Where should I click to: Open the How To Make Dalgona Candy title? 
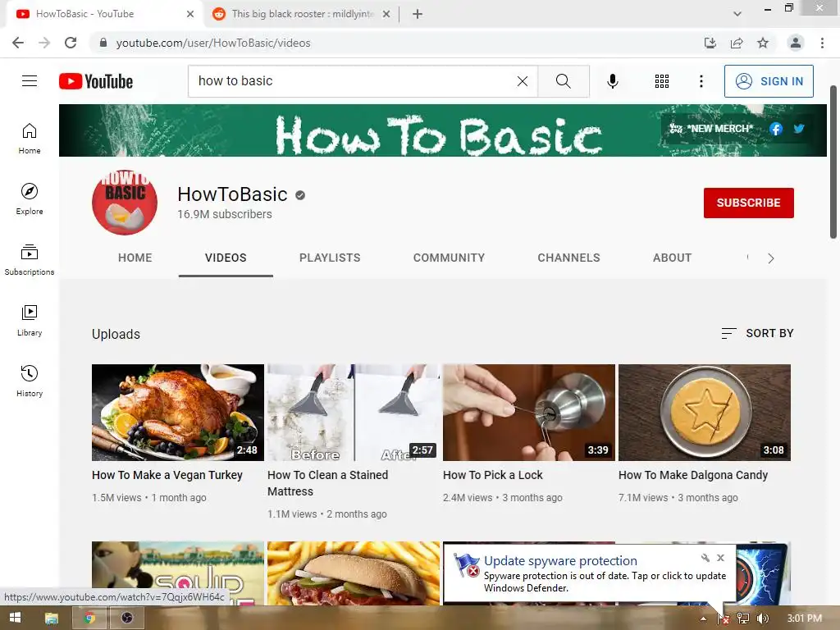(693, 475)
